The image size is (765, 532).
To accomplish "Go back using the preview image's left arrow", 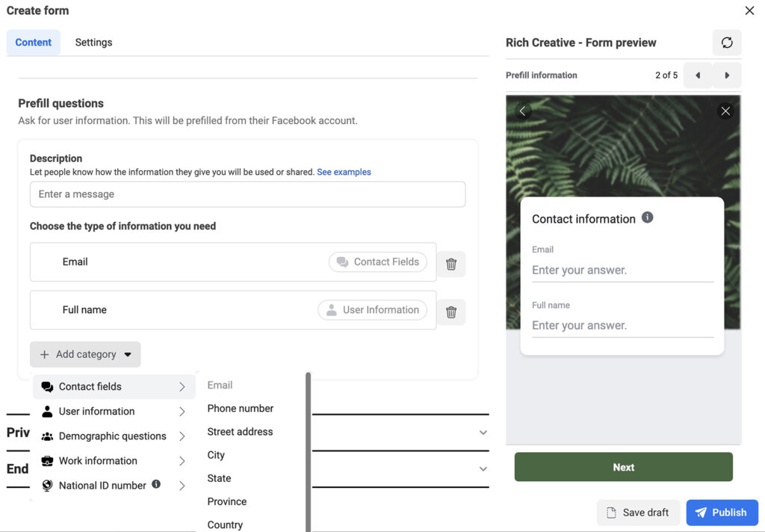I will pos(521,110).
